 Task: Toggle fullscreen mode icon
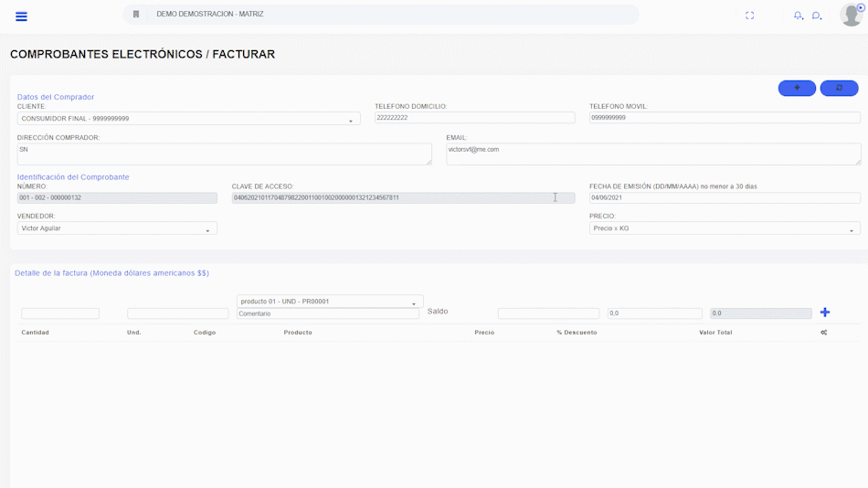[x=749, y=16]
